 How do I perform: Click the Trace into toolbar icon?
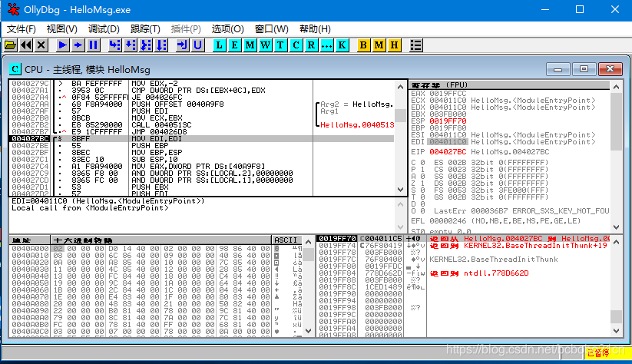click(x=146, y=45)
